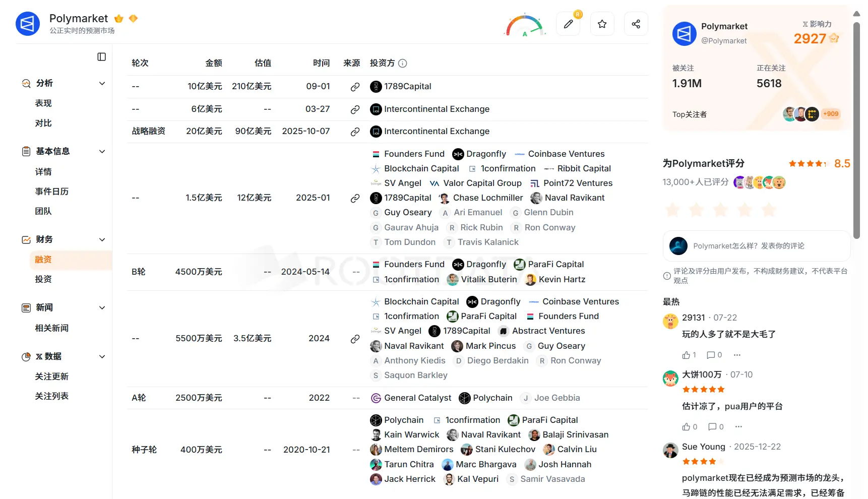Open 关注列表 in the sidebar
The height and width of the screenshot is (499, 868).
pos(51,396)
